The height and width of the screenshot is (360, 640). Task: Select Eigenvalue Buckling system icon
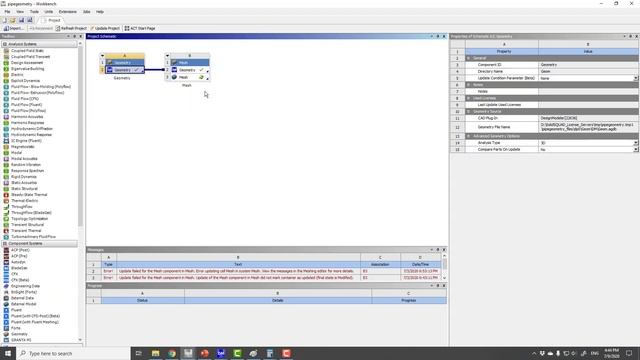click(x=6, y=69)
